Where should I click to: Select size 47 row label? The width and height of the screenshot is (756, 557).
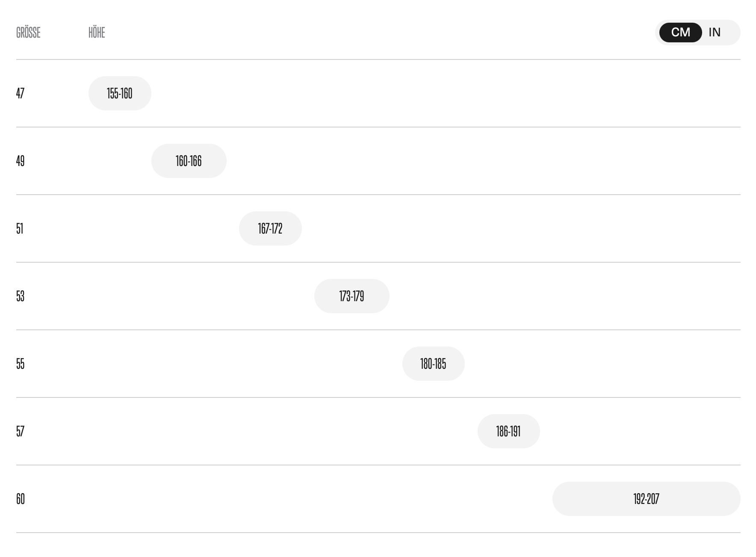coord(20,93)
